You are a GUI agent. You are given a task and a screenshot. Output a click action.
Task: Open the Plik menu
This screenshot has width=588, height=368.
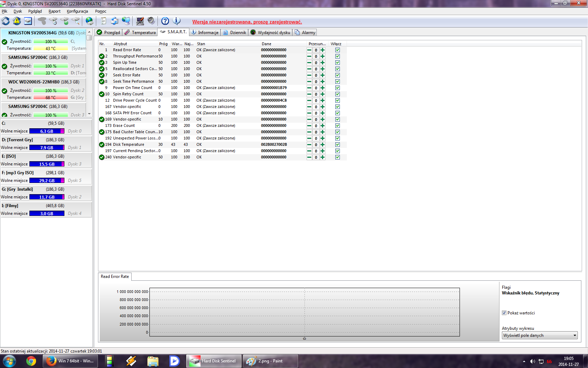[5, 11]
